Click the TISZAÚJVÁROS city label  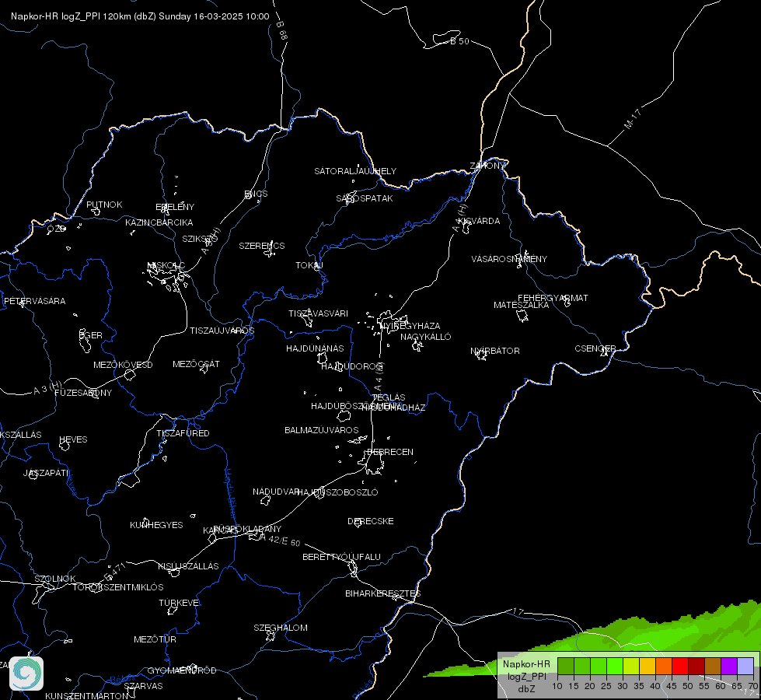click(222, 331)
